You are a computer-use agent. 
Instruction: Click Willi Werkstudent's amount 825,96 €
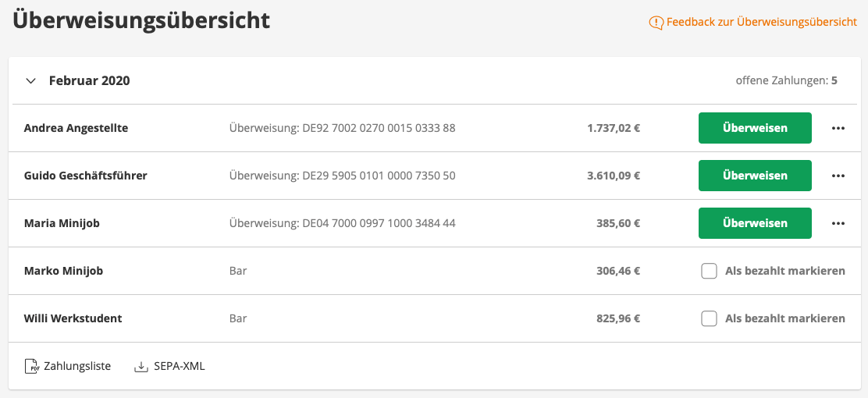[613, 319]
